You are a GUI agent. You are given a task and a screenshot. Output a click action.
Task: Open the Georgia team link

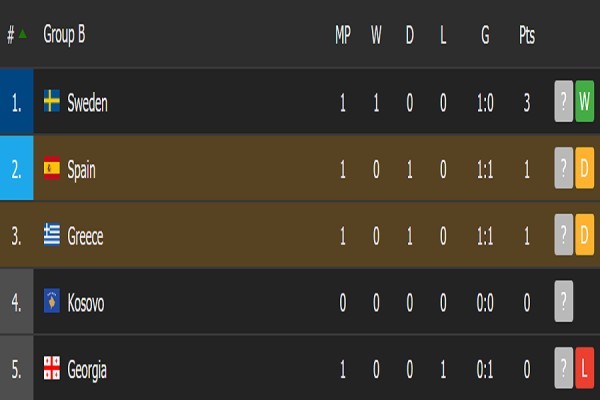coord(87,368)
